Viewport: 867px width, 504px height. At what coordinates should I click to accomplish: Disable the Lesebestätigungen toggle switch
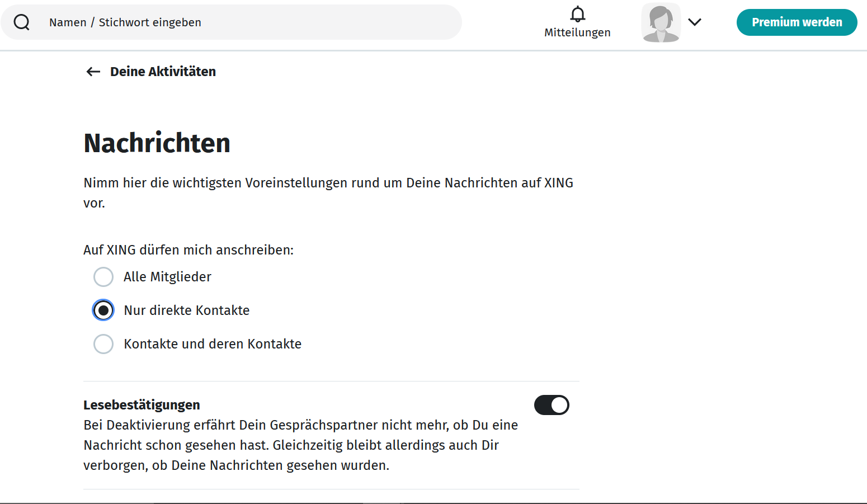tap(552, 405)
